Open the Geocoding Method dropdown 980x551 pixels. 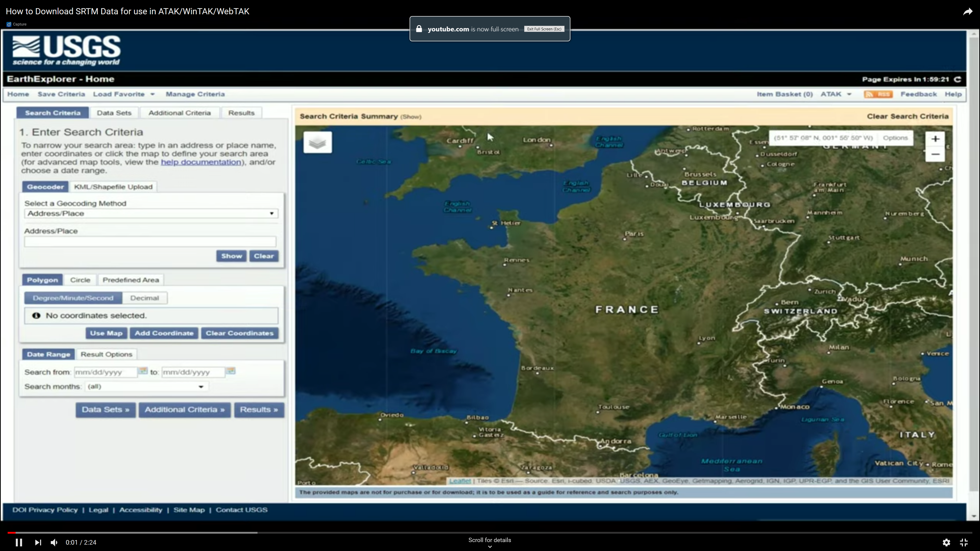151,214
